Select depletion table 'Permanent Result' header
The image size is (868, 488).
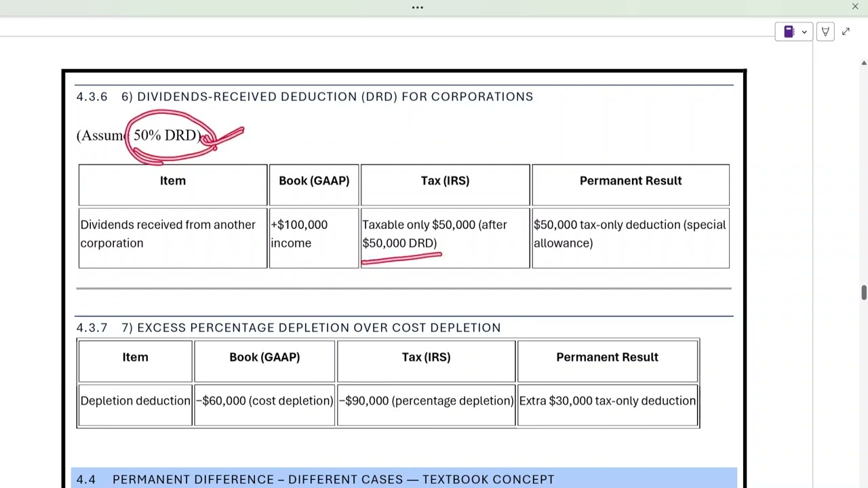point(607,361)
